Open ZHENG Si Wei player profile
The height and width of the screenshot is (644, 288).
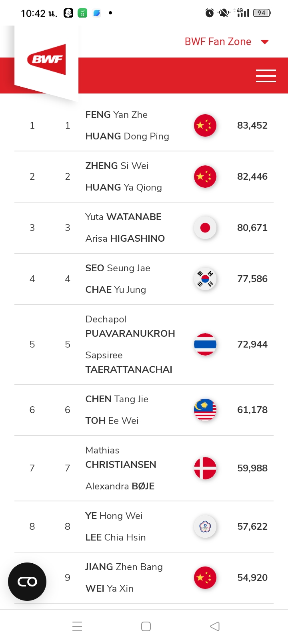pyautogui.click(x=117, y=166)
